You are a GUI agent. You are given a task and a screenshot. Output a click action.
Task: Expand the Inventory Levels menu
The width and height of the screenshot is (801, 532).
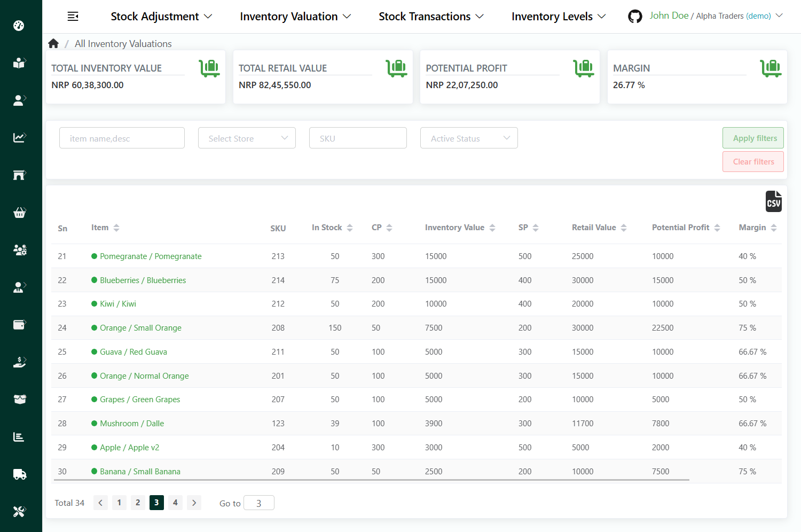[559, 17]
